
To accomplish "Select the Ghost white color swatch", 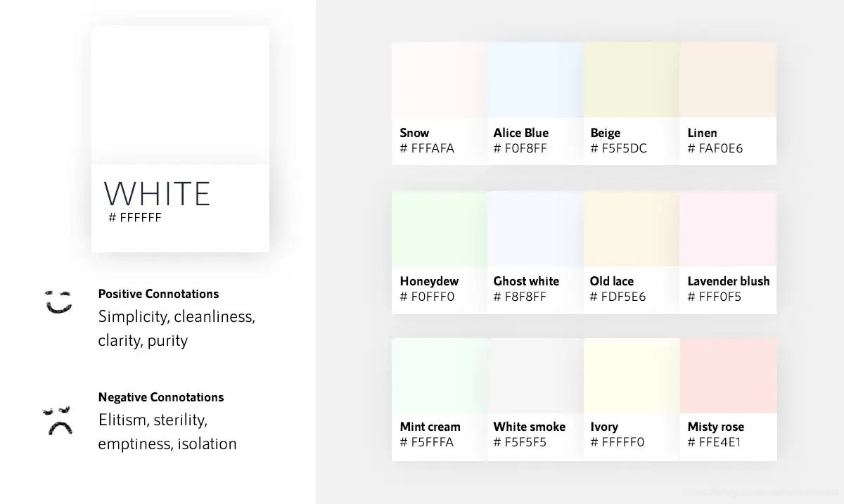I will tap(535, 229).
